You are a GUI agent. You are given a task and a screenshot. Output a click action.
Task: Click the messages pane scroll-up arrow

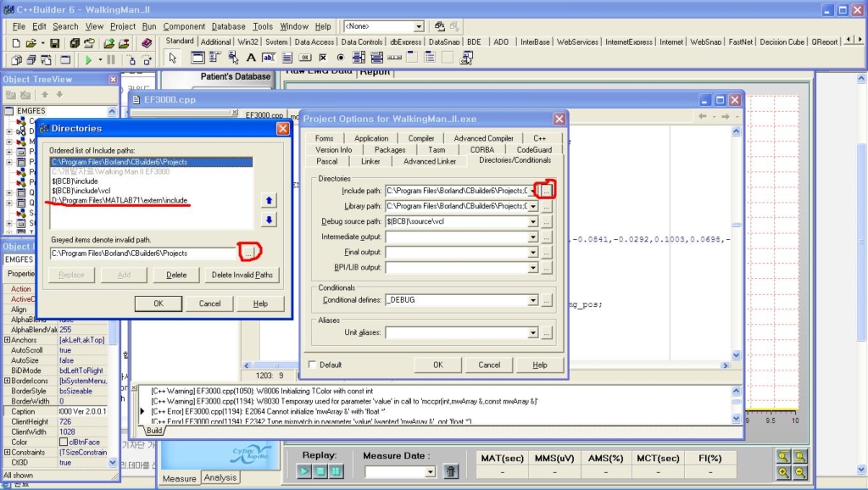coord(736,391)
